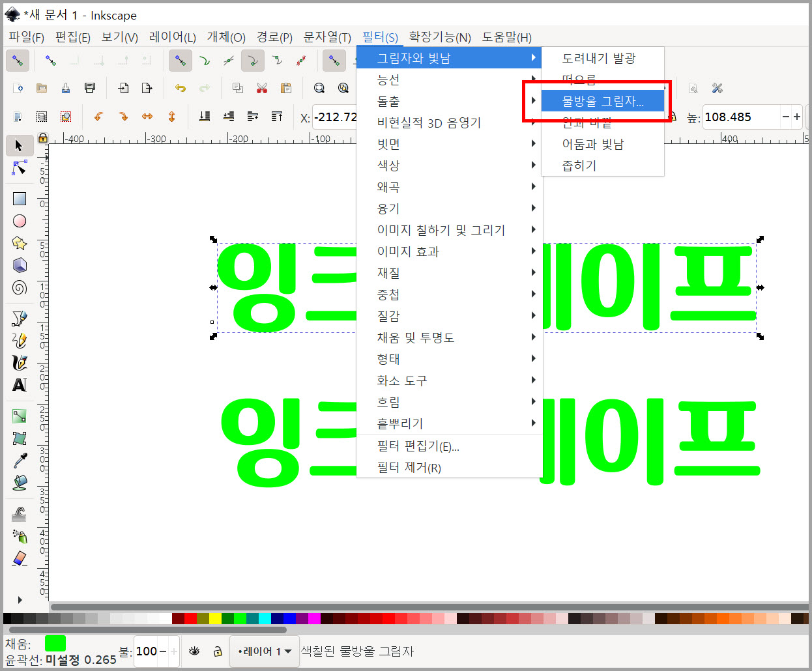
Task: Select the Mesh gradient tool
Action: click(x=20, y=438)
